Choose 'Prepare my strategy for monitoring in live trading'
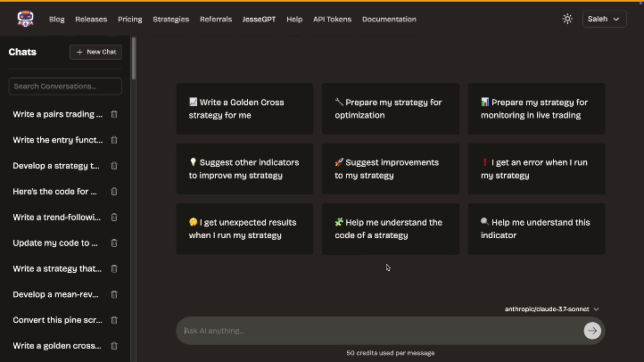The width and height of the screenshot is (644, 362). pyautogui.click(x=536, y=109)
